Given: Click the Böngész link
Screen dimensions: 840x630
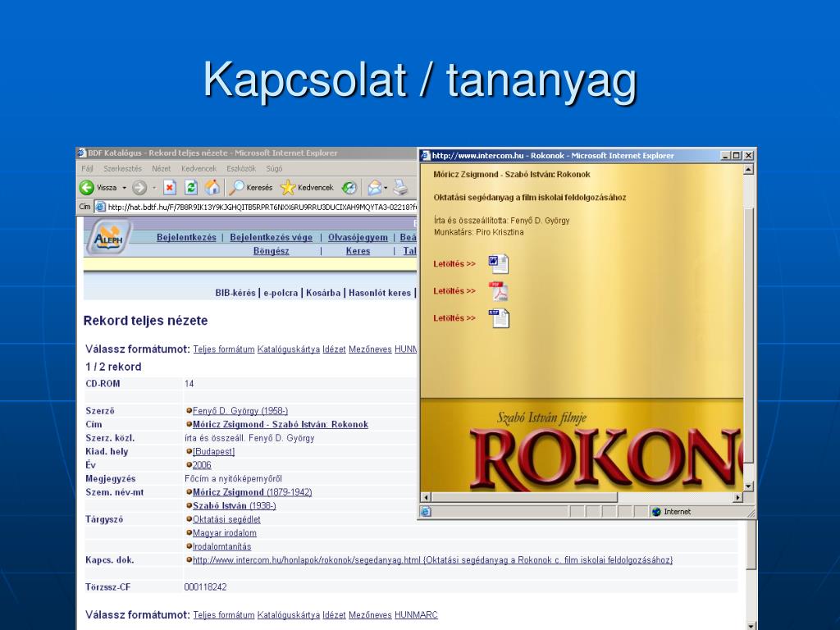Looking at the screenshot, I should click(x=271, y=251).
